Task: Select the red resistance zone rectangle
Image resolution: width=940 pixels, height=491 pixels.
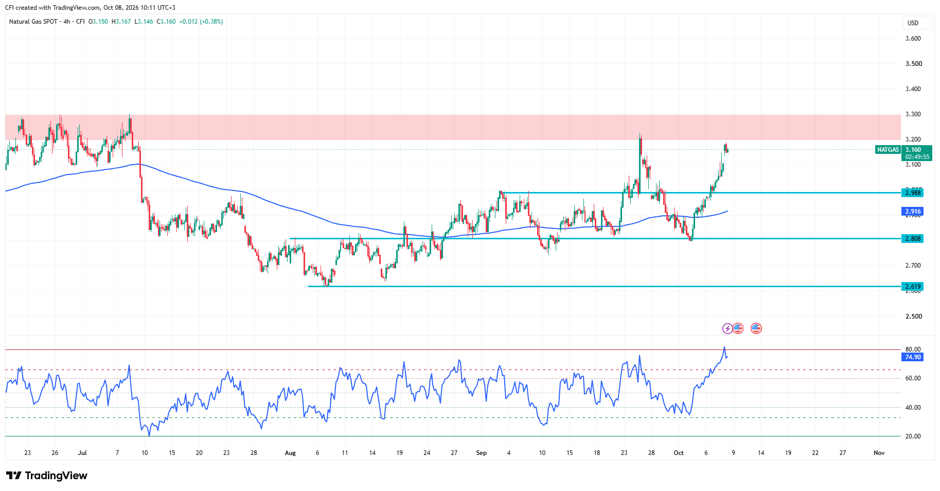Action: pyautogui.click(x=453, y=127)
